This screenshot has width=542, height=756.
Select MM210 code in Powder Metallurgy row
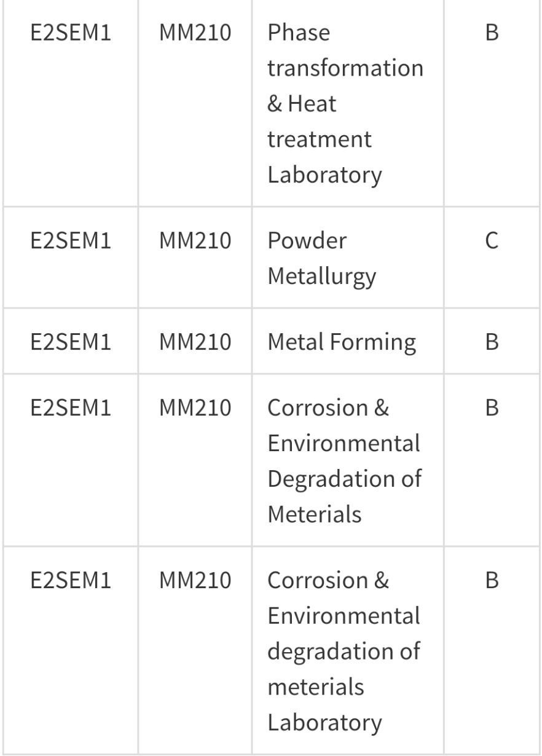coord(195,240)
